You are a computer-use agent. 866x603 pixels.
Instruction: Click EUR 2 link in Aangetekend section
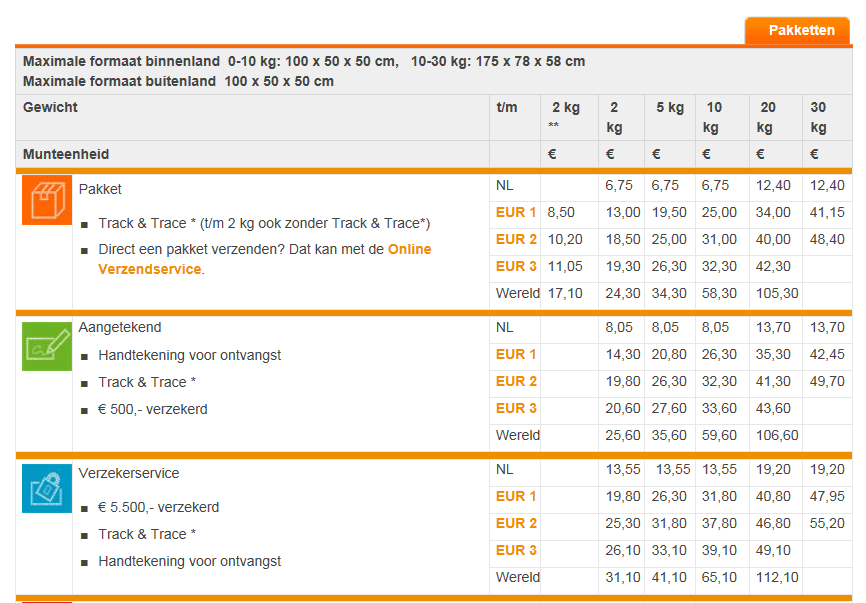click(x=516, y=382)
